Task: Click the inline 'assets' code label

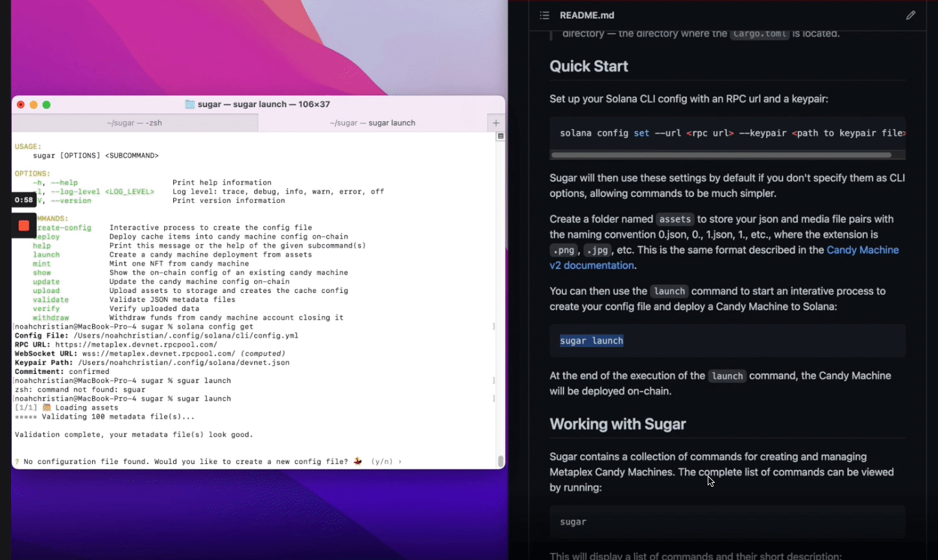Action: (675, 219)
